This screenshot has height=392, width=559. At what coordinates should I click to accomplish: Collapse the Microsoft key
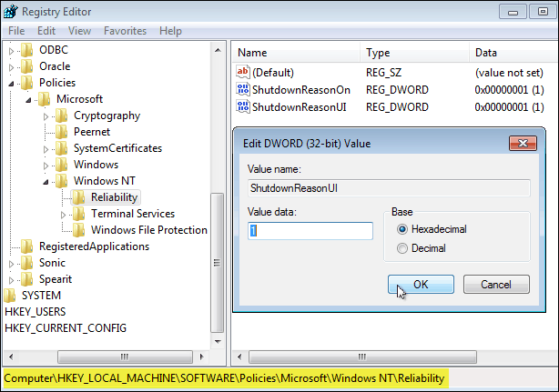pyautogui.click(x=28, y=100)
